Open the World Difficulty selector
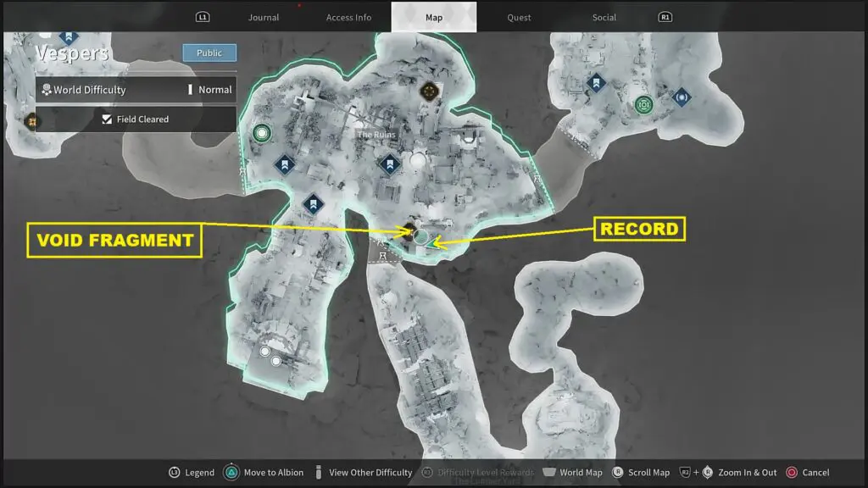The image size is (868, 488). pos(136,90)
